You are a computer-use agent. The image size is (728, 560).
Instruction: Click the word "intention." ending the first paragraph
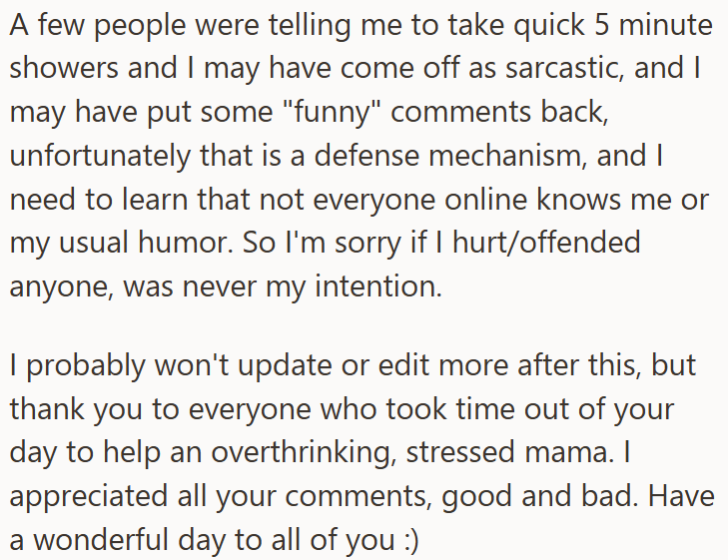(x=378, y=286)
